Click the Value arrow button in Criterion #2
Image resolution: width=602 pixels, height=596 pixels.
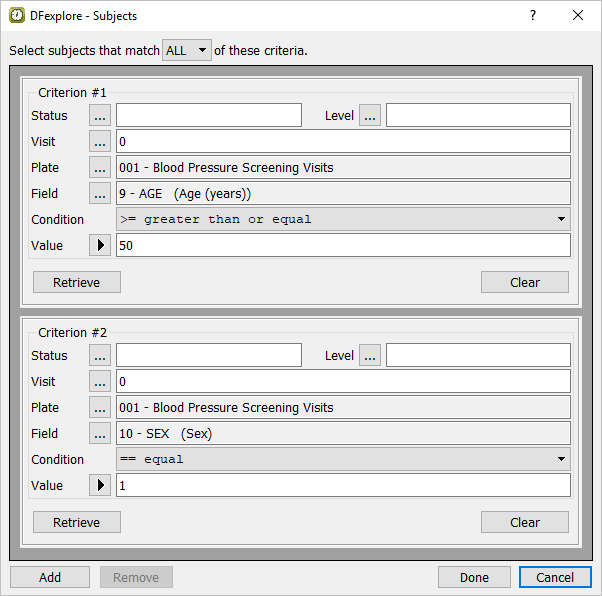tap(100, 486)
